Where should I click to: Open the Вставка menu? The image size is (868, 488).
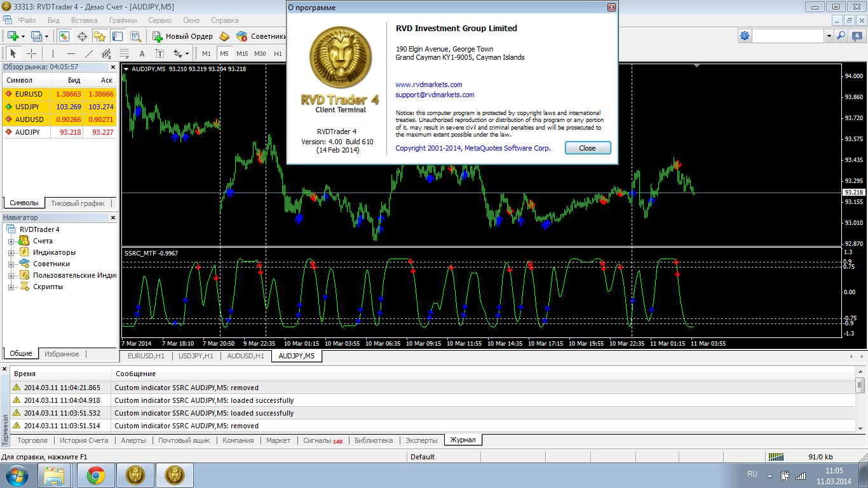tap(85, 20)
